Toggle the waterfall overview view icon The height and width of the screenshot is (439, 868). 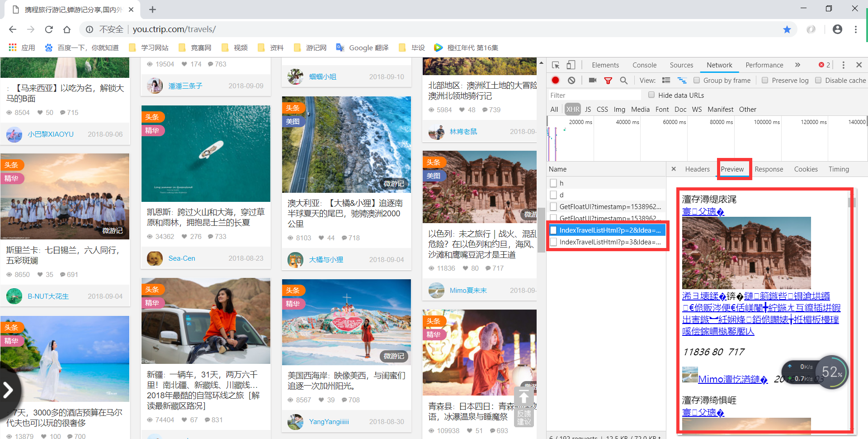tap(682, 80)
